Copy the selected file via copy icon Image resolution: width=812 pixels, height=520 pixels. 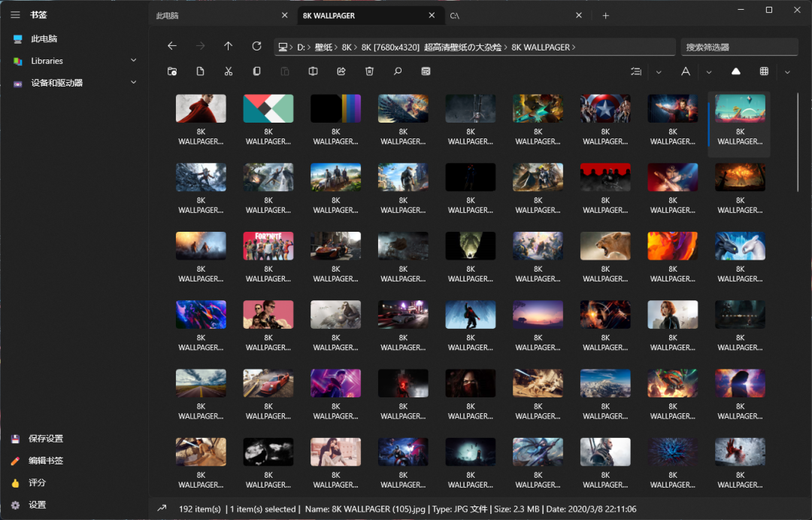point(256,71)
